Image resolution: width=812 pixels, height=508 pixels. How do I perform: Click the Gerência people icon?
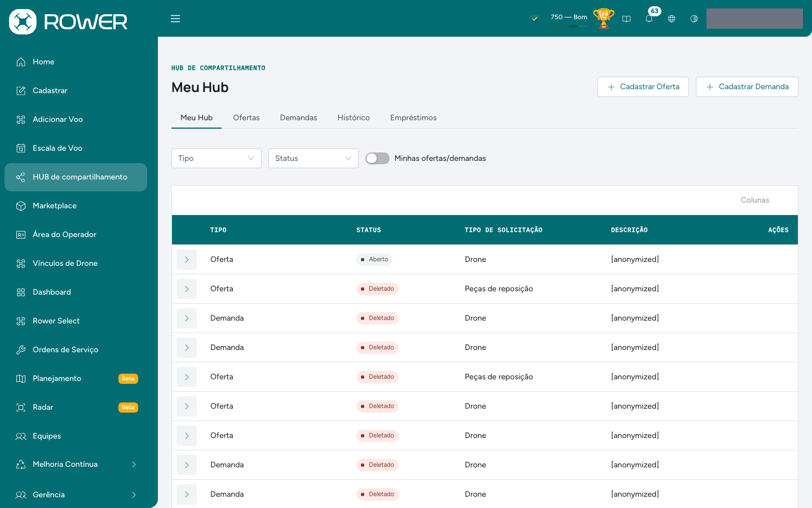click(x=21, y=494)
